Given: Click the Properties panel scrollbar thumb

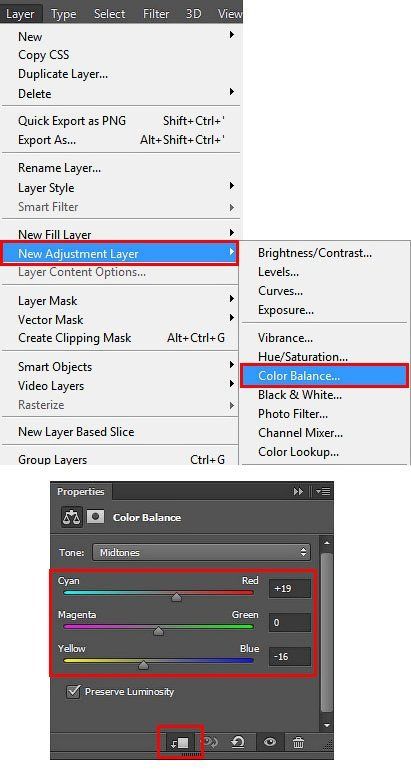Looking at the screenshot, I should 326,633.
